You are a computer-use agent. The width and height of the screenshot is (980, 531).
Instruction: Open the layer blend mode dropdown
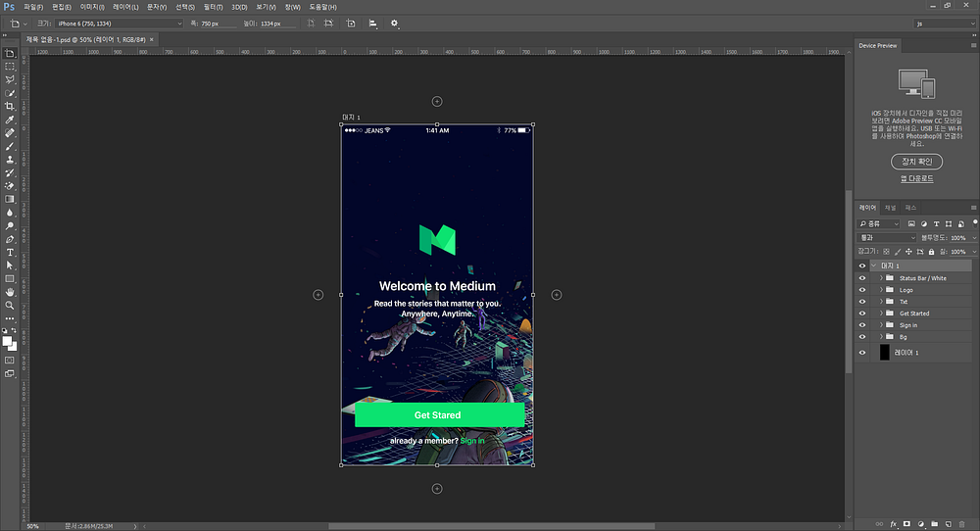tap(887, 237)
